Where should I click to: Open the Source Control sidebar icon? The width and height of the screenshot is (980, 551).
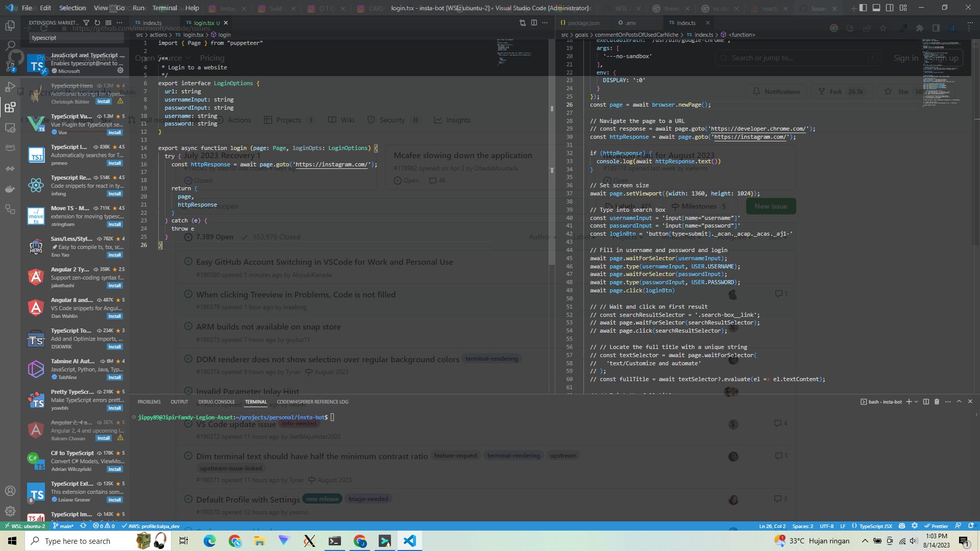pos(10,65)
